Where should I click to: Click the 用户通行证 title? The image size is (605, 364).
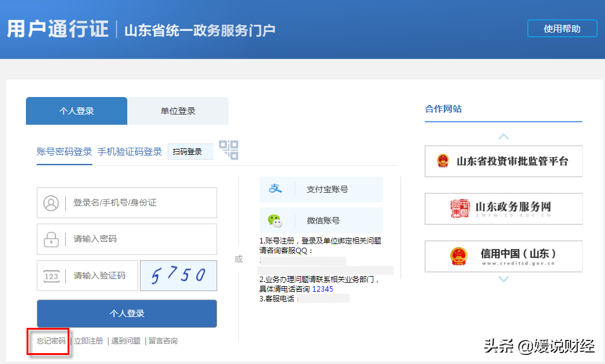click(58, 30)
